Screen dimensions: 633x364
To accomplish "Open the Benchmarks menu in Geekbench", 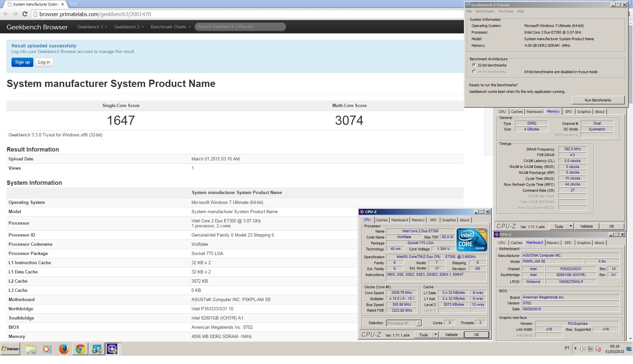I will (485, 11).
